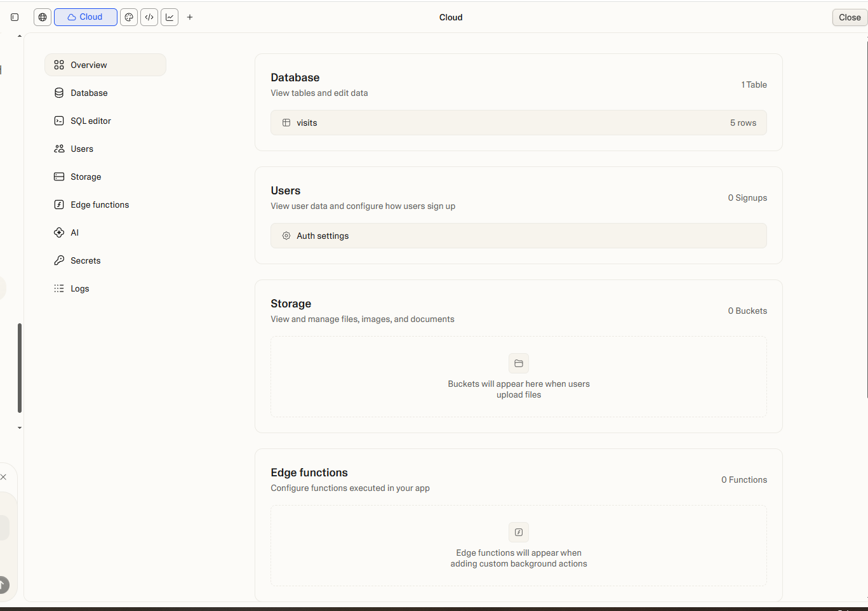Image resolution: width=868 pixels, height=611 pixels.
Task: Click the "View tables and edit data" text
Action: [x=319, y=93]
